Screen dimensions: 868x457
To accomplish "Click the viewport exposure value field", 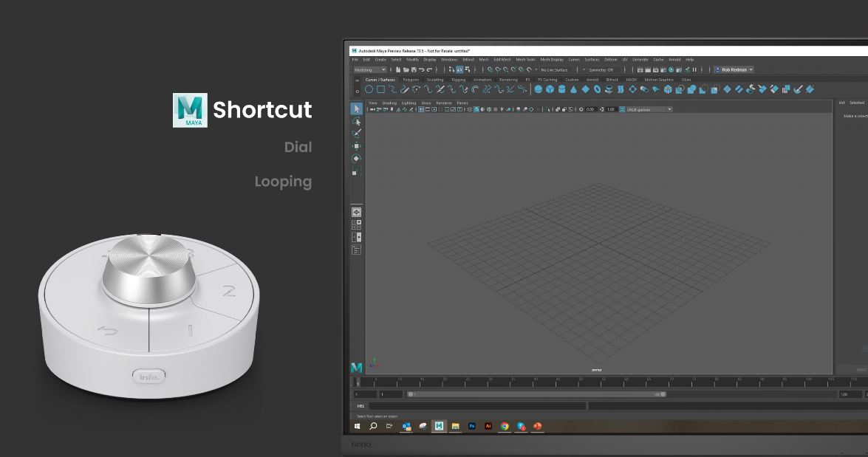I will pos(590,109).
